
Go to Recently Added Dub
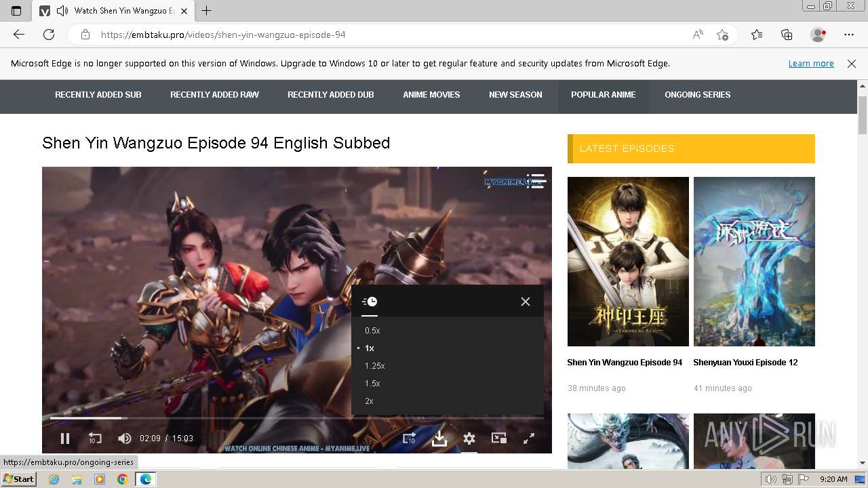point(331,95)
